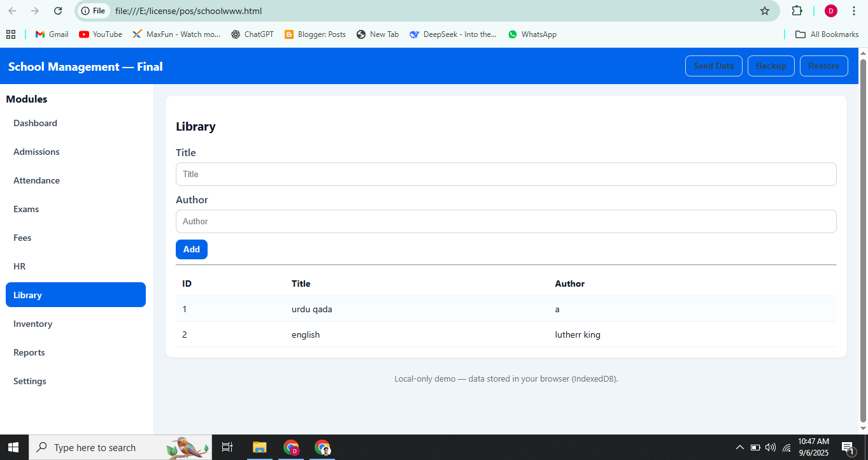Switch to the Dashboard module

tap(36, 123)
